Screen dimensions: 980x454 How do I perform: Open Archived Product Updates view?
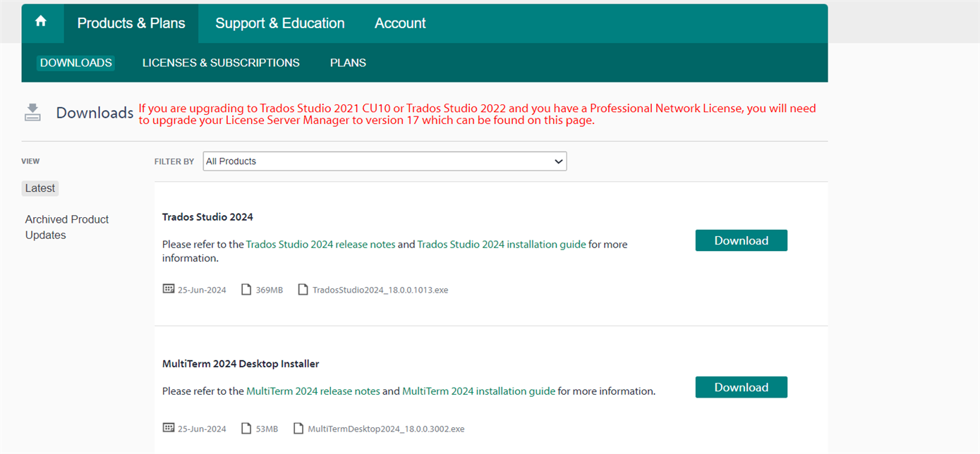(x=67, y=227)
